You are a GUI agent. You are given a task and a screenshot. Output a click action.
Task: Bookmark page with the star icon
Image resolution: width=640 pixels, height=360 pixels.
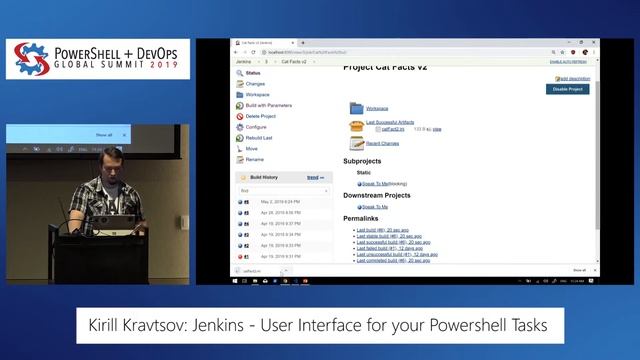(562, 52)
